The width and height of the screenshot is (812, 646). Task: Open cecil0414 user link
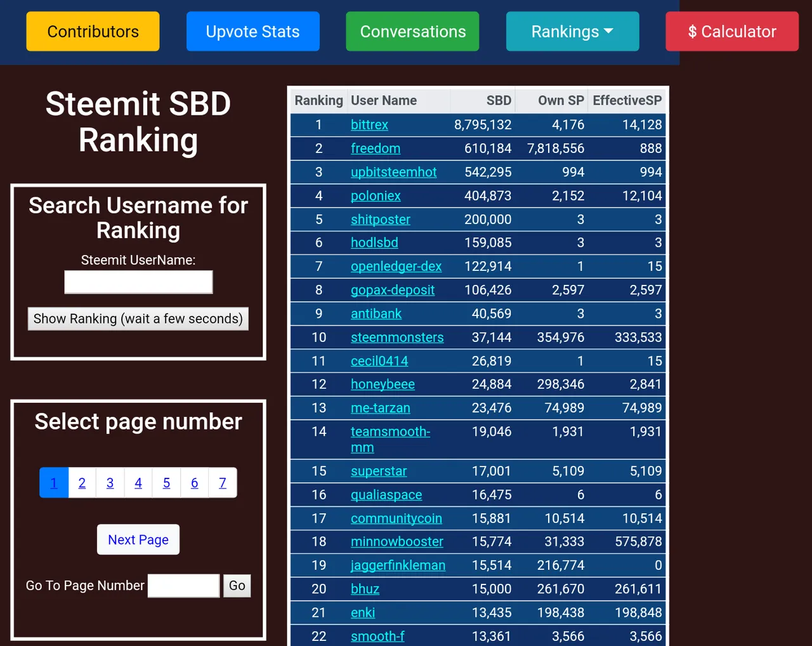(x=379, y=361)
